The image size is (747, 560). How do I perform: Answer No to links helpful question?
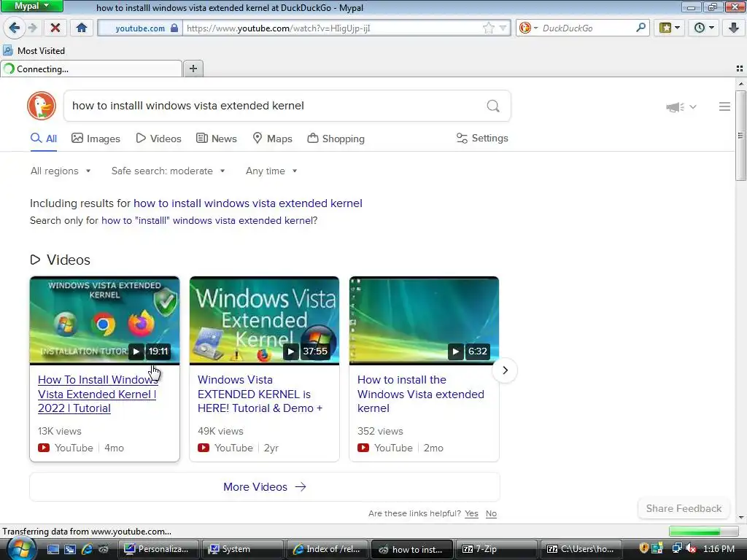coord(491,513)
